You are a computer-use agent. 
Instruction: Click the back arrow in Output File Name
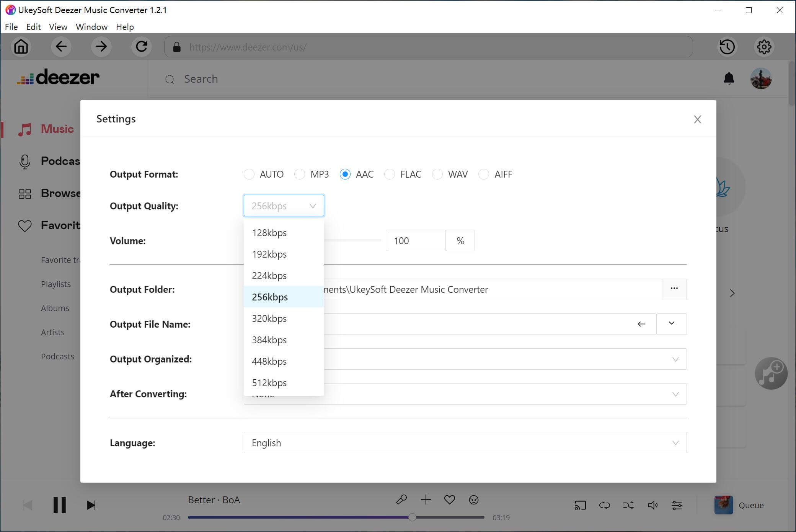click(641, 324)
